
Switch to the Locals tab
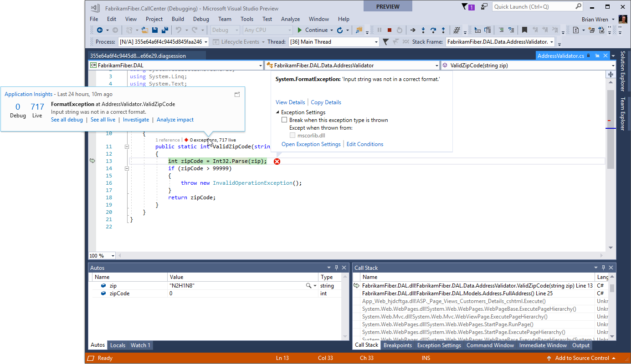(x=118, y=345)
